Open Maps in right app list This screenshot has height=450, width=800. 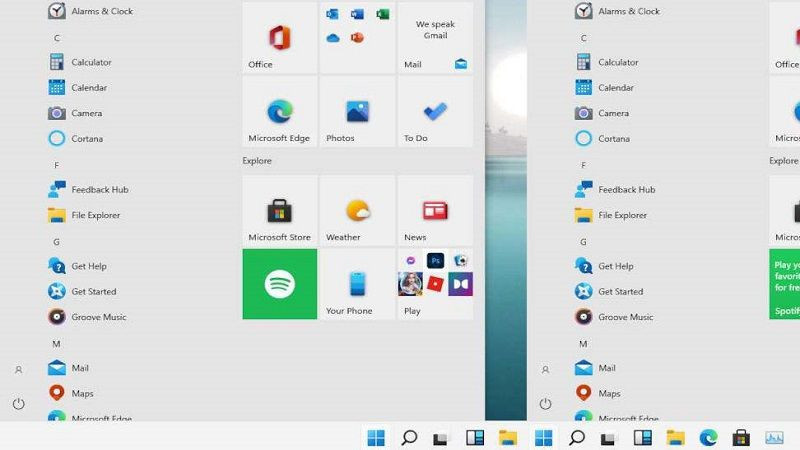(x=597, y=393)
